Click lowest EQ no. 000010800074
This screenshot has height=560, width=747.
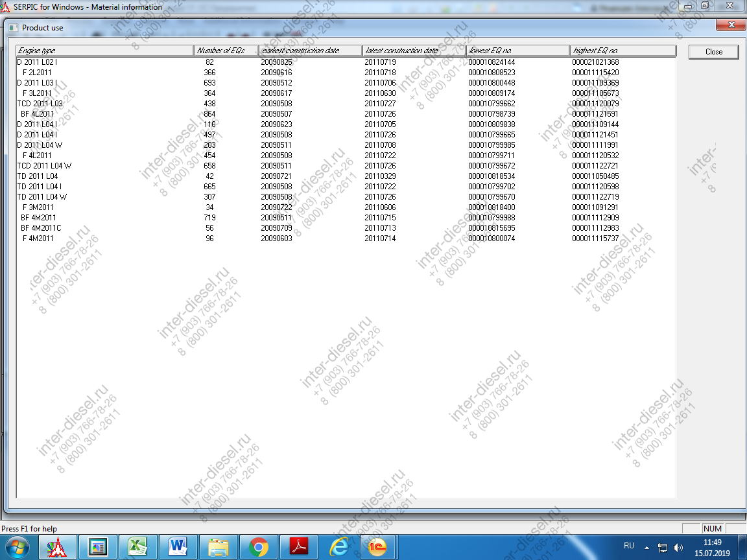492,239
